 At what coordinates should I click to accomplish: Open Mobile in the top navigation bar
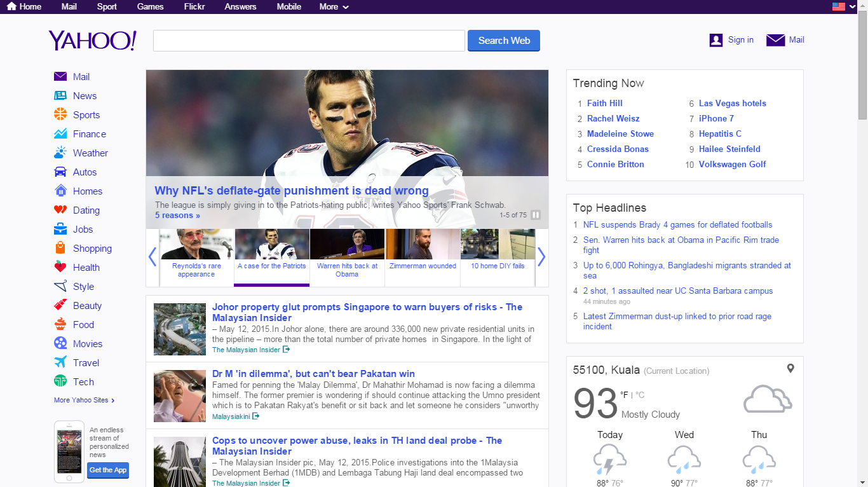289,6
